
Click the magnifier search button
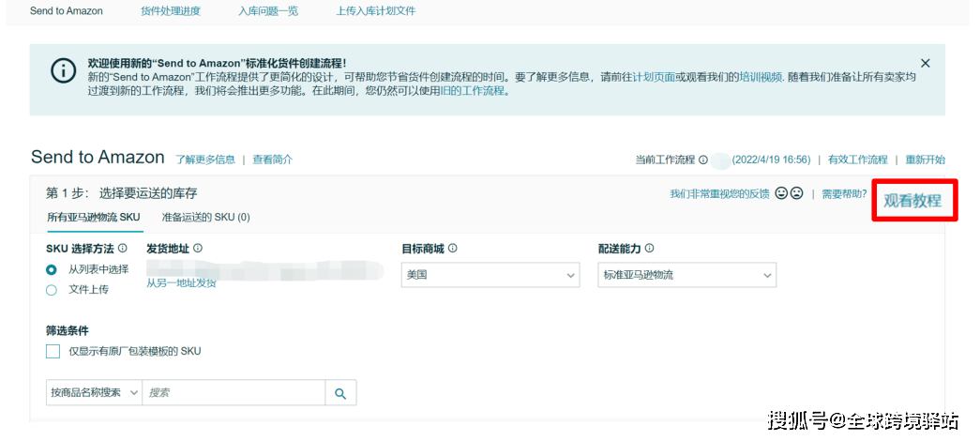[340, 393]
